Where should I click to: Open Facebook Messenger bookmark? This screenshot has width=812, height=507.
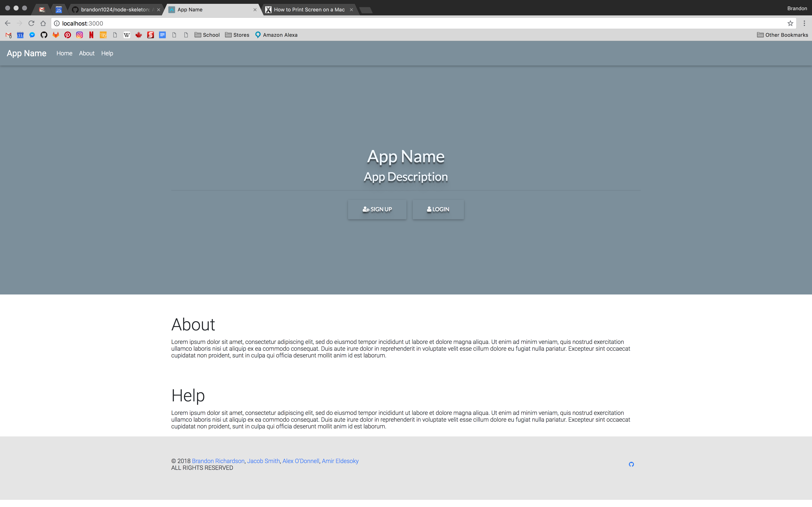click(32, 35)
